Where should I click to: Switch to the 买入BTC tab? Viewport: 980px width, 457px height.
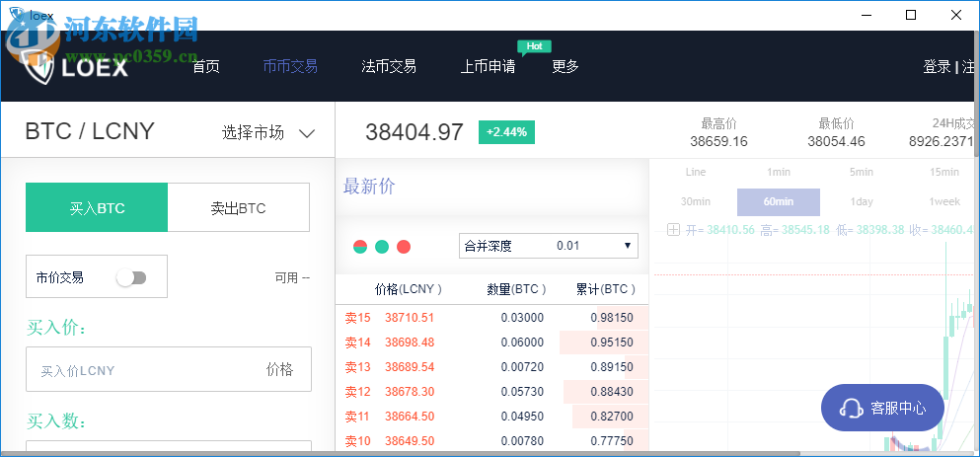[97, 207]
